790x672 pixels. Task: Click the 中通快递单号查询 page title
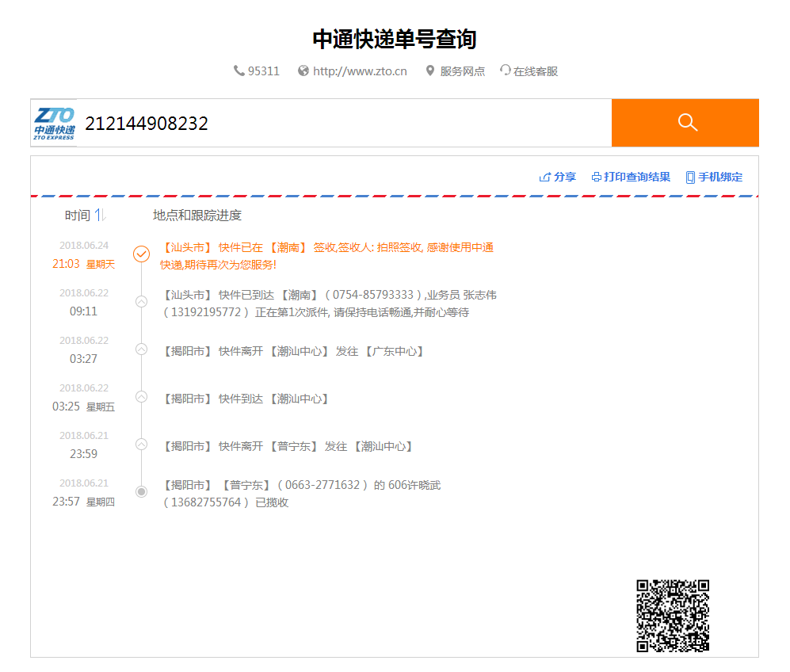395,40
